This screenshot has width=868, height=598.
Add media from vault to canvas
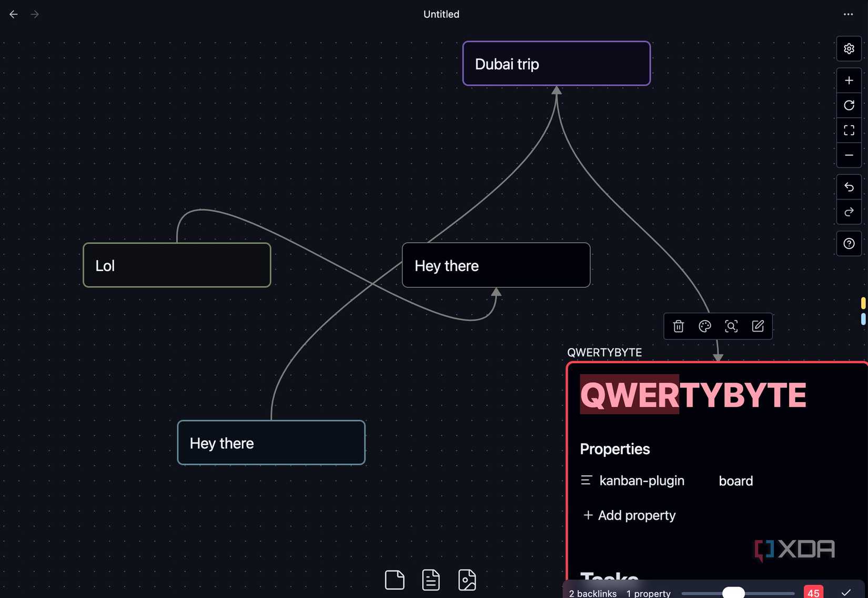pos(467,580)
